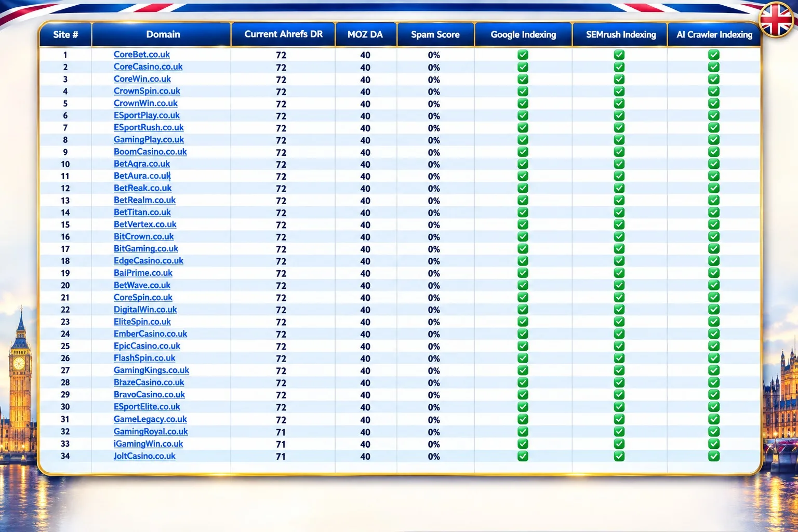Click the SEMrush checkmark for iGamingWin.co.uk
This screenshot has width=798, height=532.
(619, 444)
